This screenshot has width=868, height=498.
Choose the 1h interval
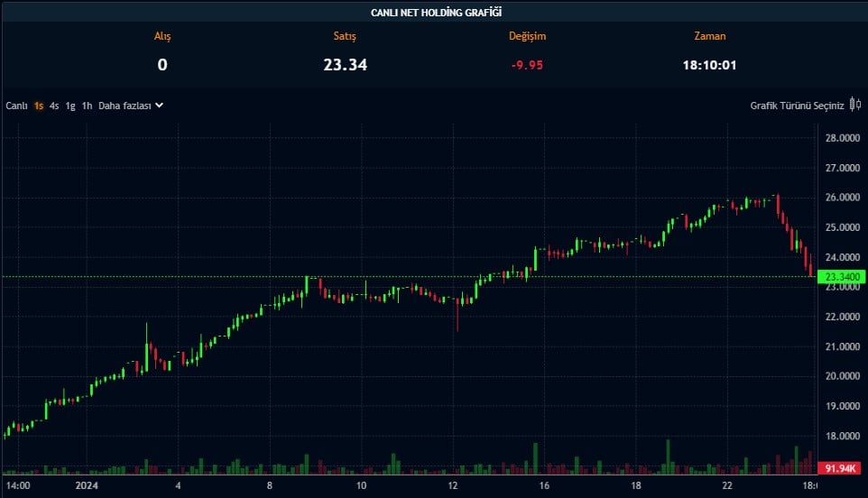click(x=87, y=106)
